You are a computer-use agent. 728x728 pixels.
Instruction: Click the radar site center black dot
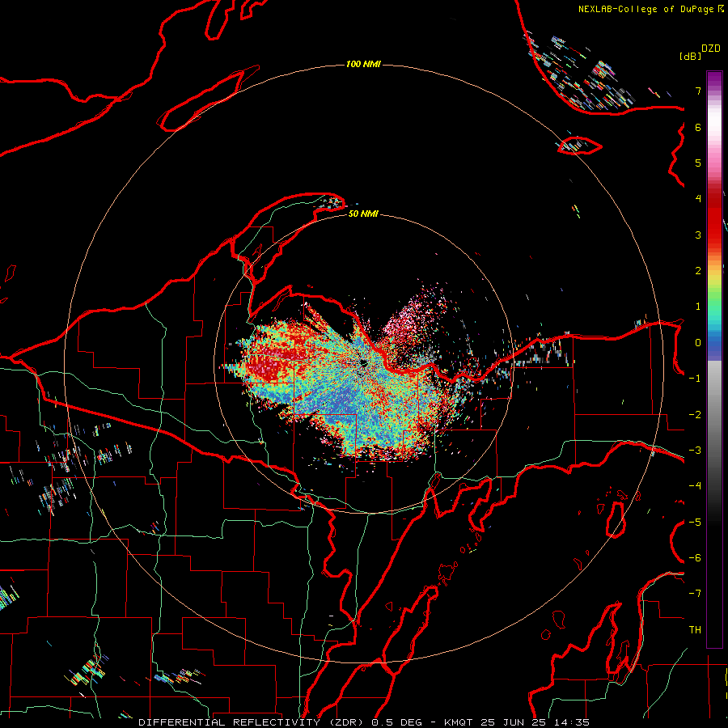coord(362,362)
